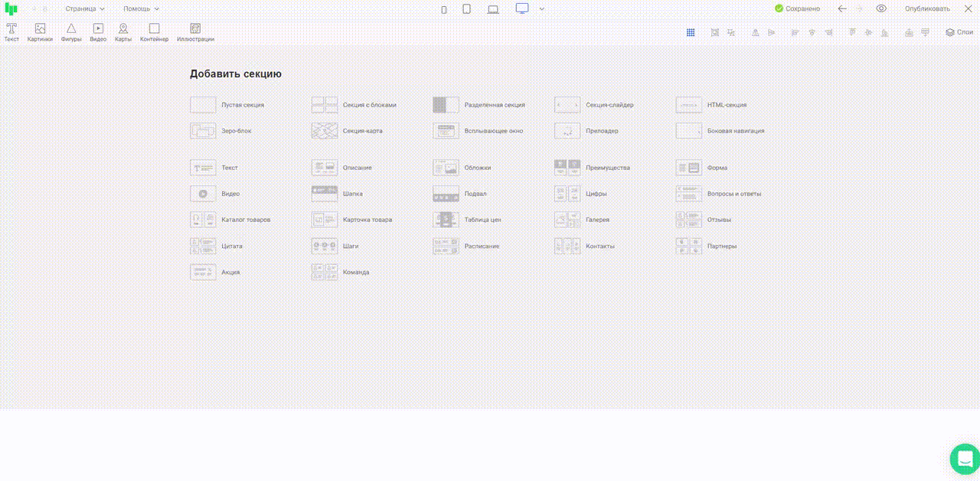
Task: Open the green chat support widget
Action: tap(964, 458)
